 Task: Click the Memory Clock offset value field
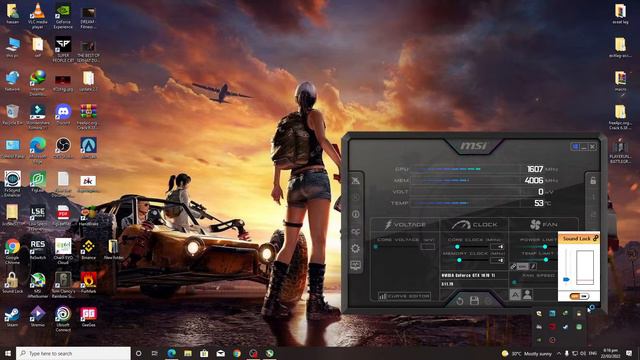coord(497,260)
